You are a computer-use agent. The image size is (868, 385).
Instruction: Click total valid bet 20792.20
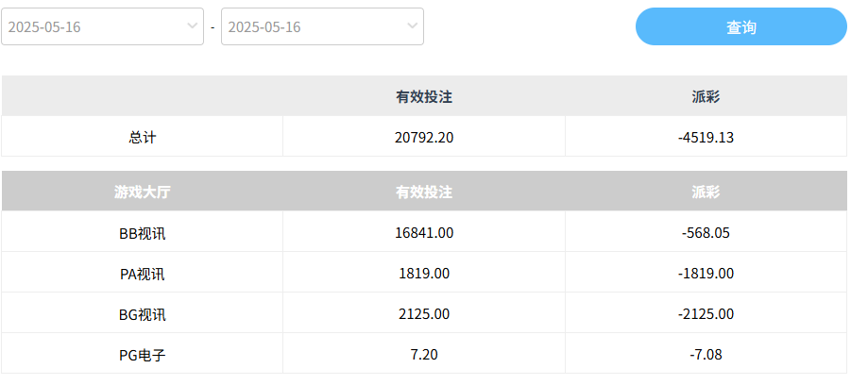(x=424, y=137)
